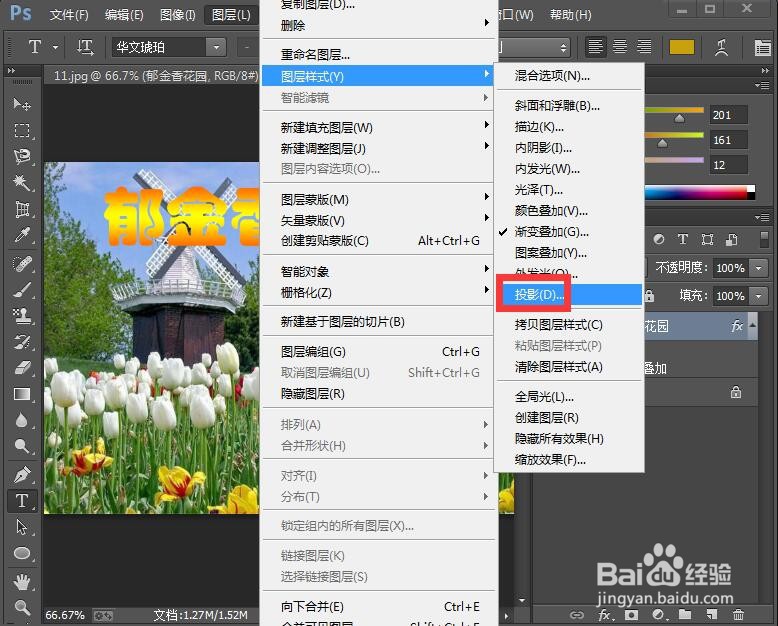The width and height of the screenshot is (778, 626).
Task: Toggle the shape layer filter
Action: point(707,240)
